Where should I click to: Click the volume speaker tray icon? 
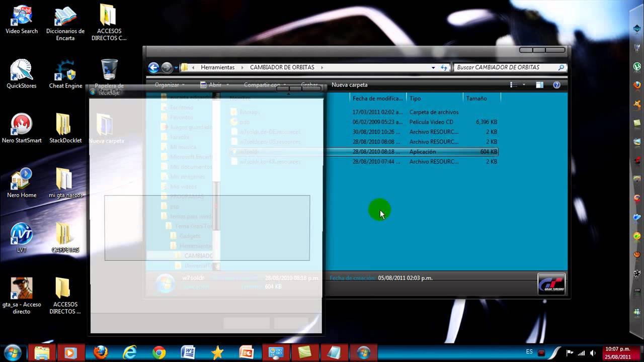tap(593, 353)
